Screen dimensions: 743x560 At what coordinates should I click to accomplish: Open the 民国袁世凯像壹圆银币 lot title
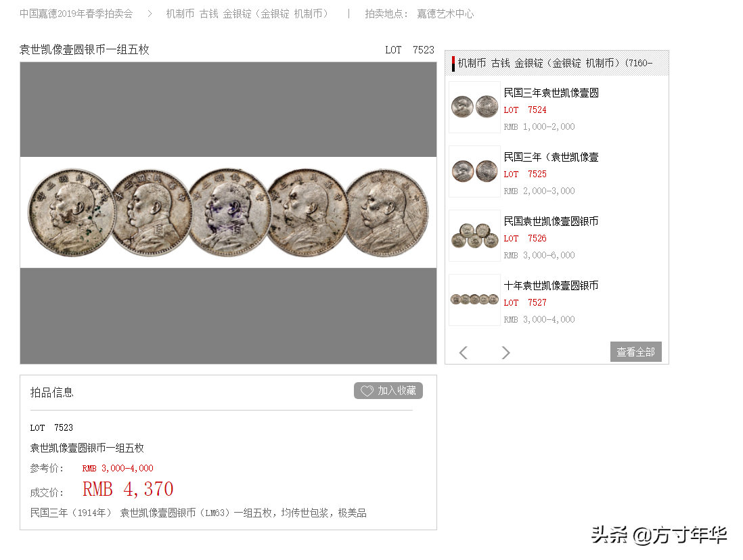click(x=551, y=221)
